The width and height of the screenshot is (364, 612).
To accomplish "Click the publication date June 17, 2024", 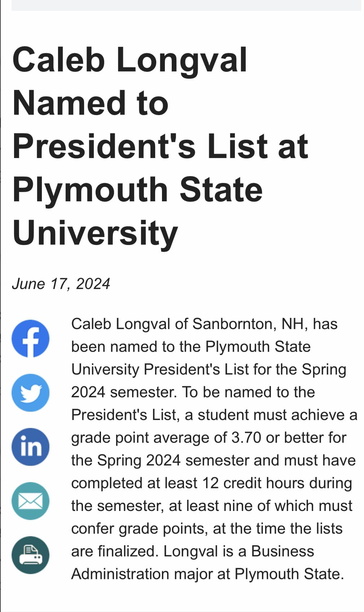I will [x=61, y=284].
